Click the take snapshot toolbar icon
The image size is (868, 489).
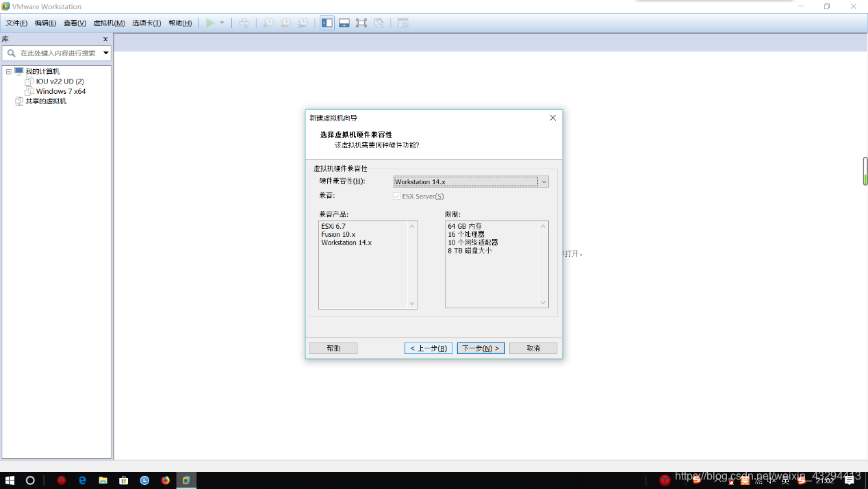pyautogui.click(x=268, y=23)
